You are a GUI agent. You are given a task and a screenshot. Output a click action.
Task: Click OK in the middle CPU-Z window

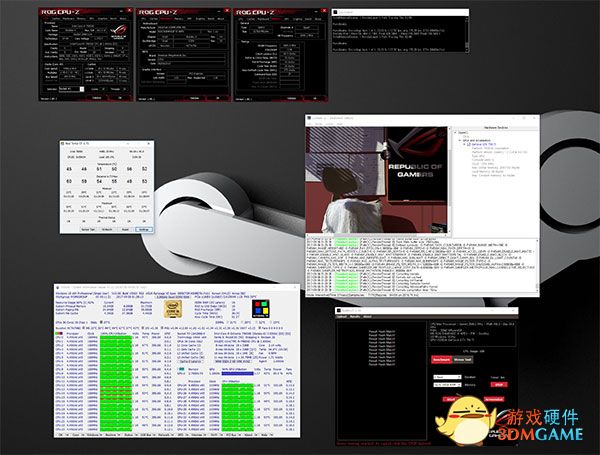218,98
